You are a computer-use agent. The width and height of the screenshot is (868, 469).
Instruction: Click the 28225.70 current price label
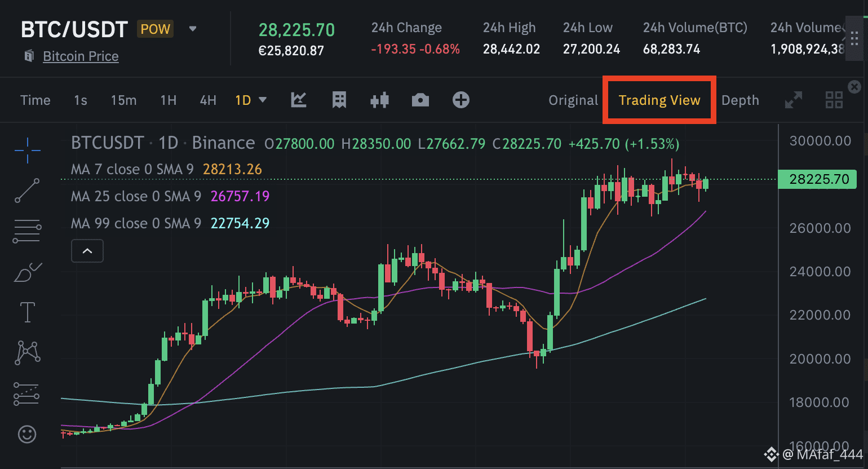818,179
